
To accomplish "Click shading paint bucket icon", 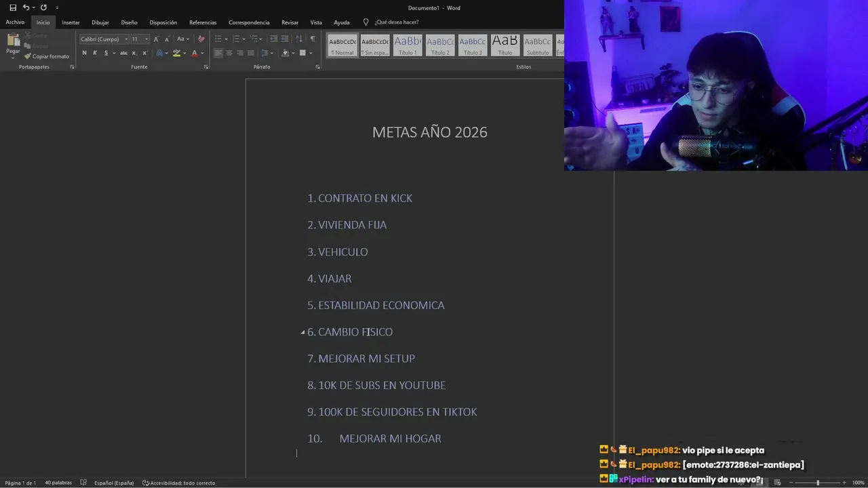I will click(285, 53).
